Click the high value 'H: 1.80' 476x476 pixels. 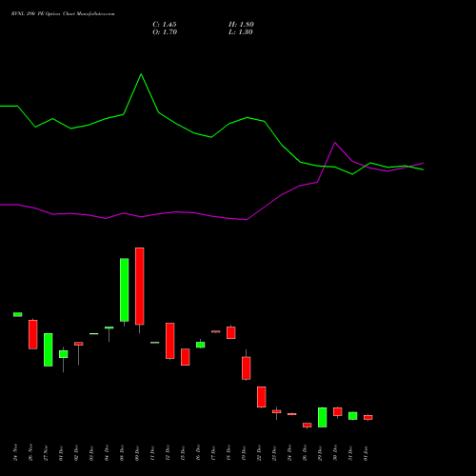pyautogui.click(x=241, y=25)
